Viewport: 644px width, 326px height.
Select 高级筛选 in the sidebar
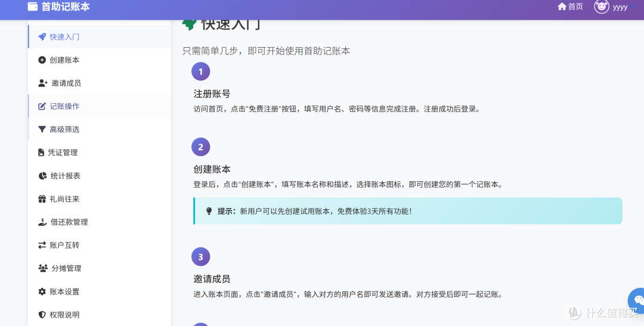pos(100,129)
